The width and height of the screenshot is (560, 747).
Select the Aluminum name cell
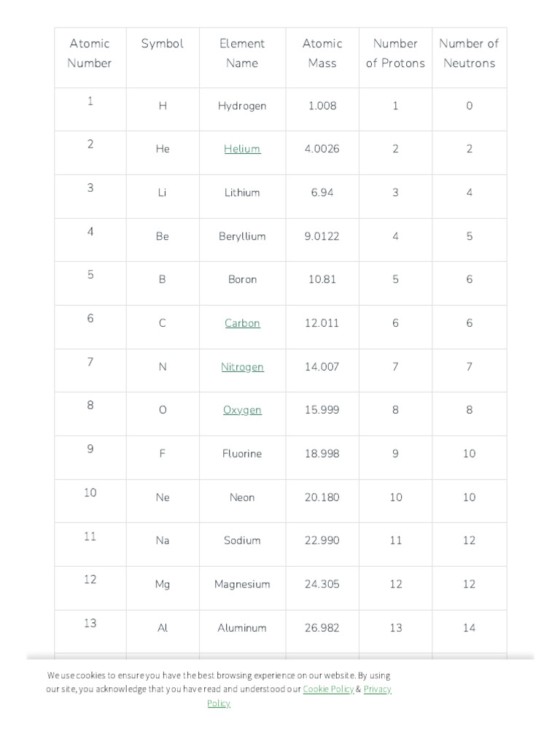242,628
